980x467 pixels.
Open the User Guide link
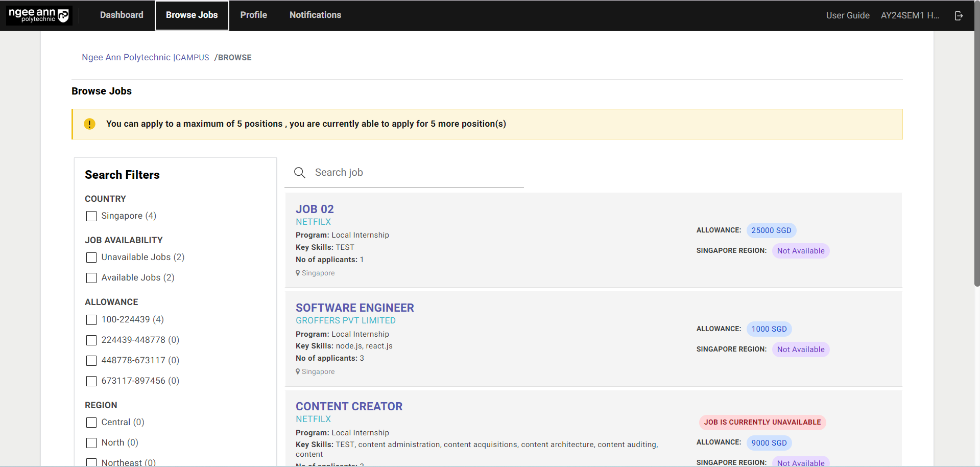tap(847, 15)
